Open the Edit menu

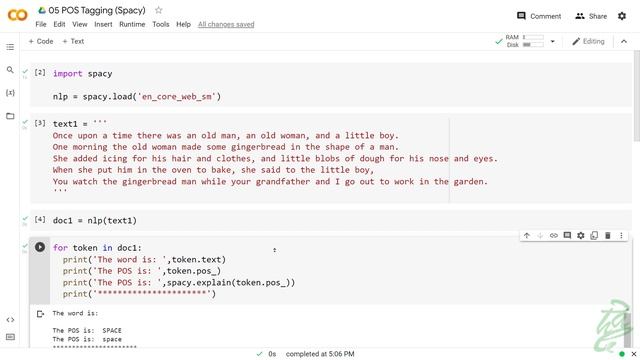coord(59,24)
